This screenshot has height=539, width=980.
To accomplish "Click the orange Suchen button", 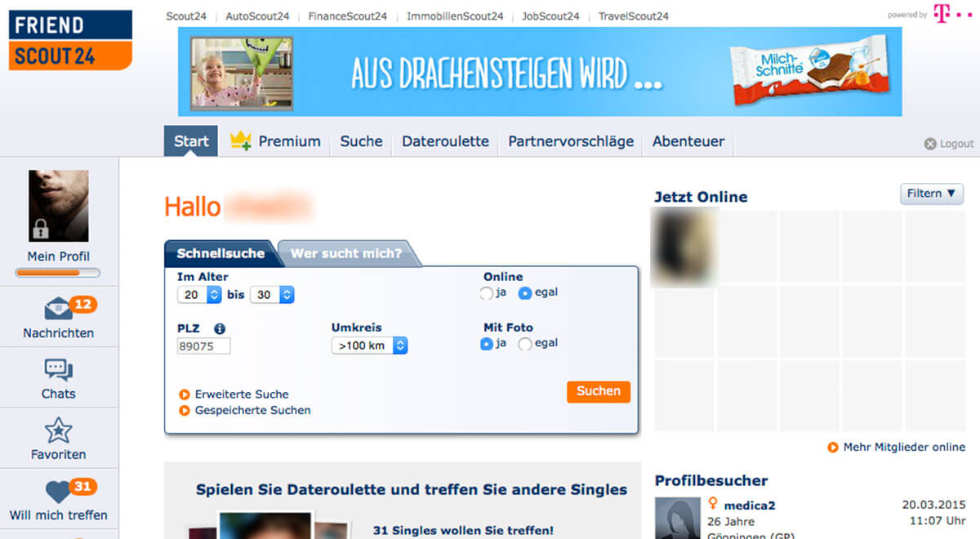I will click(x=599, y=391).
